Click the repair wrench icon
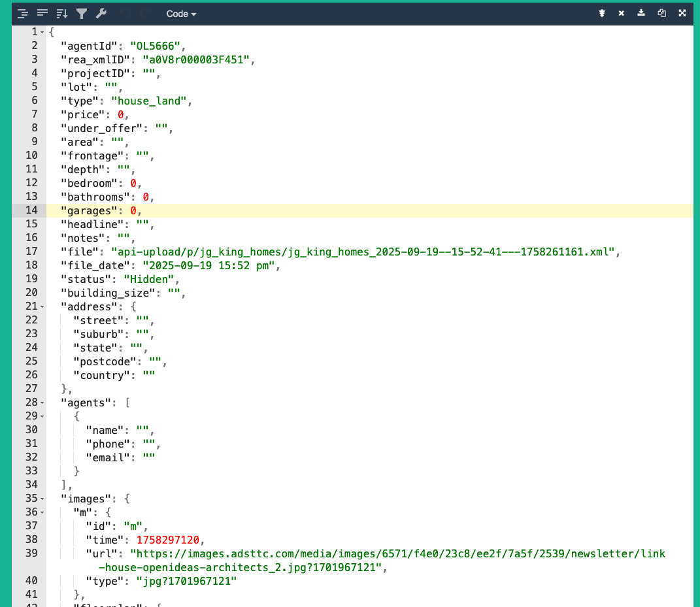The image size is (700, 607). pyautogui.click(x=101, y=13)
